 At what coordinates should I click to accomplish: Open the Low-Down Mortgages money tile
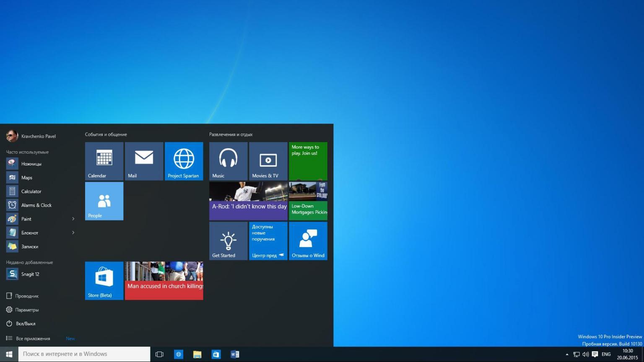pos(308,201)
